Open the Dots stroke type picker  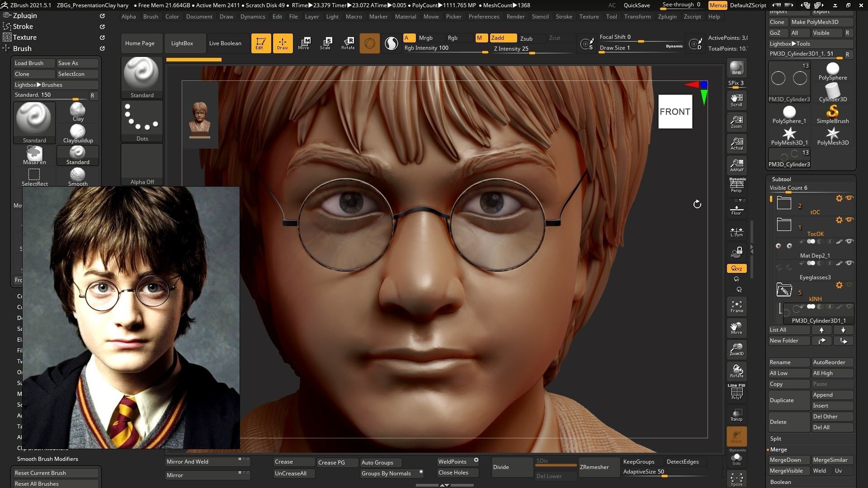pos(142,121)
